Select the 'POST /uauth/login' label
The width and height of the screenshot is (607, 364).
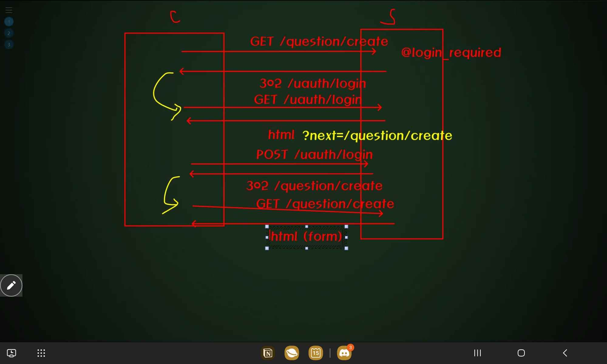[314, 155]
